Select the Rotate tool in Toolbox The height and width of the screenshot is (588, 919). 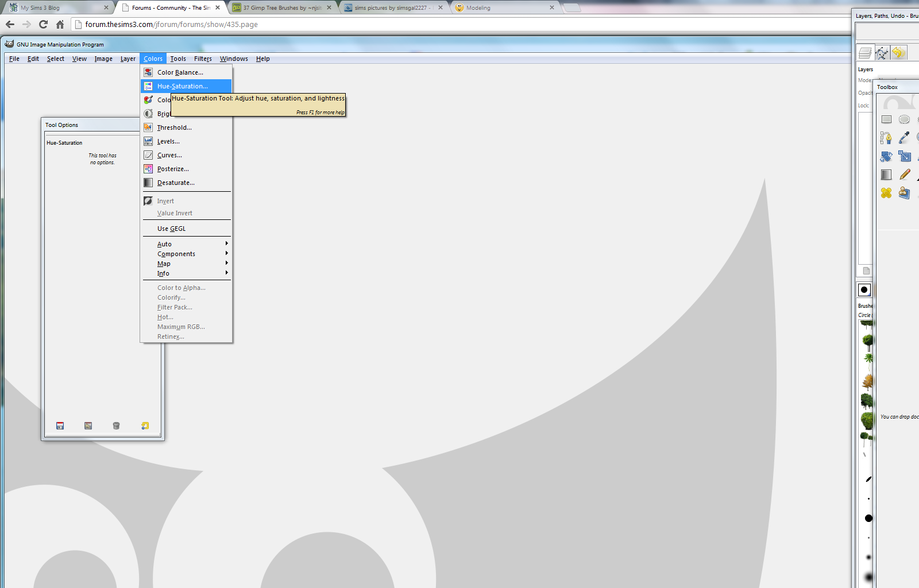pyautogui.click(x=886, y=156)
